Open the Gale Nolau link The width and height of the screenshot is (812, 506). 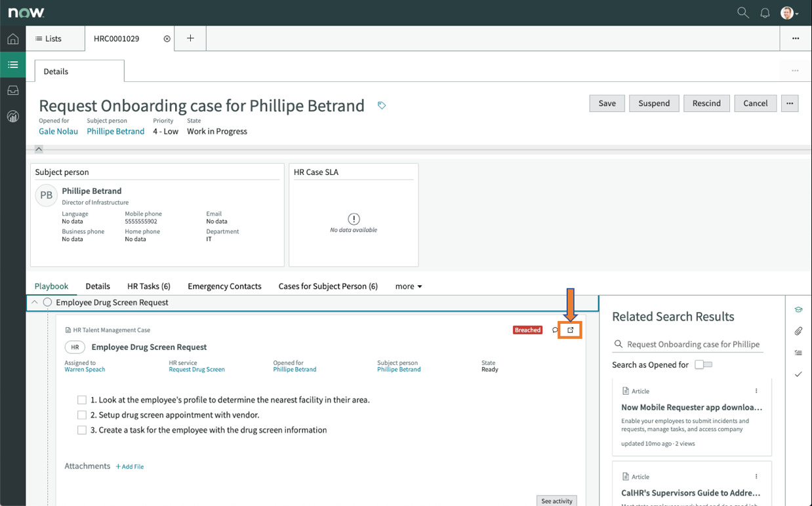58,131
